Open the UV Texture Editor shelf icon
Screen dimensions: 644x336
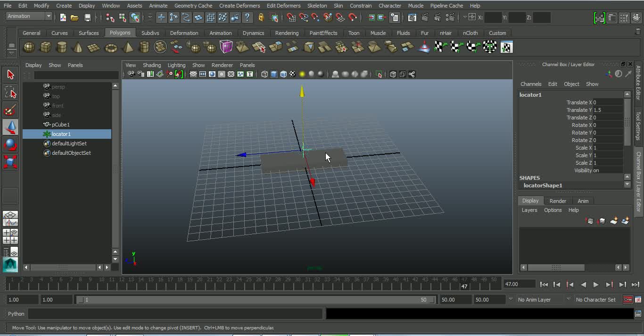click(506, 47)
